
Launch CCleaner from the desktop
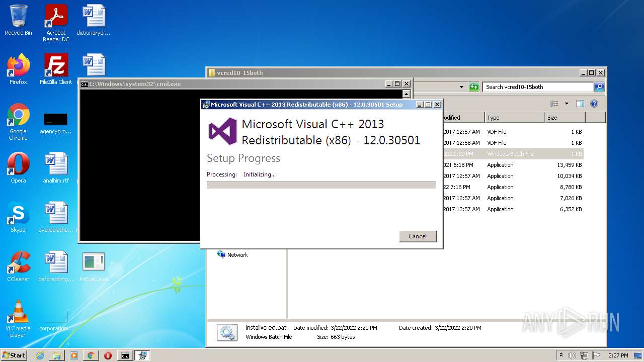pyautogui.click(x=18, y=266)
